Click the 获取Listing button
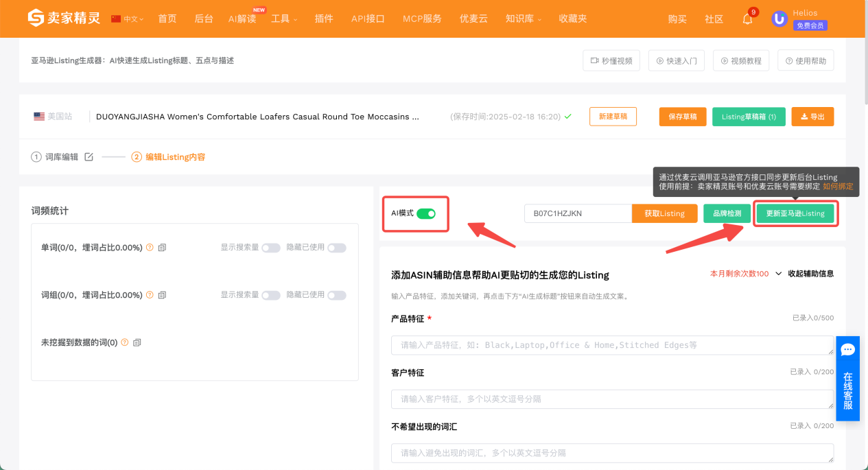 click(664, 213)
